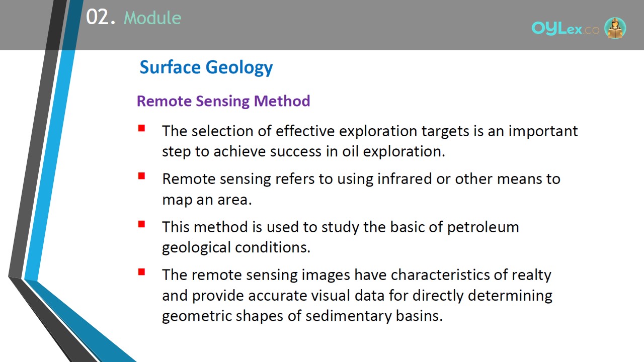Click the word 'realty' in last bullet
The height and width of the screenshot is (362, 644).
(x=531, y=275)
